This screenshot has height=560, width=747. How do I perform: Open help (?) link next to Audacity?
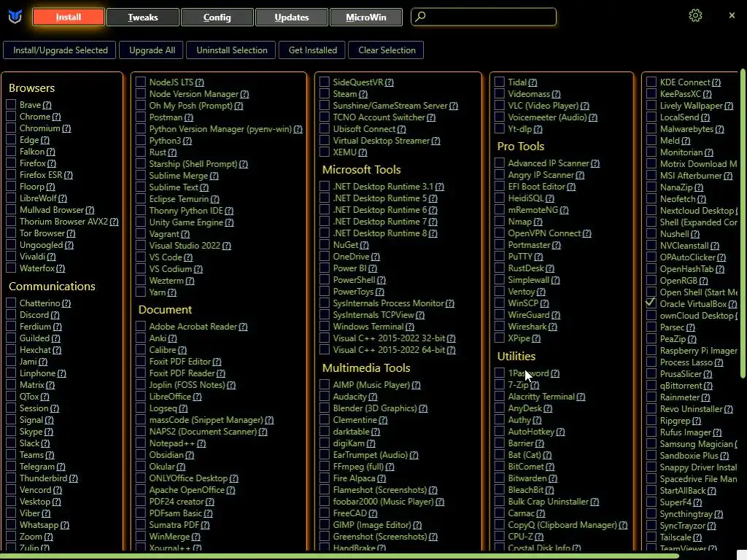tap(373, 397)
